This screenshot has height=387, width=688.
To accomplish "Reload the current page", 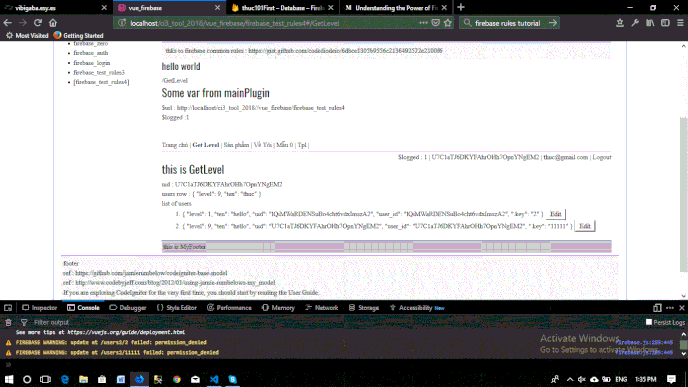I will point(38,23).
